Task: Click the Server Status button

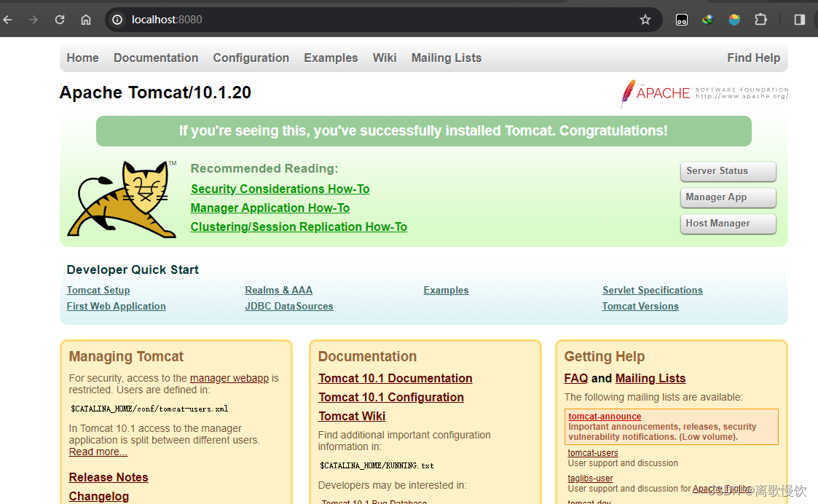Action: [728, 171]
